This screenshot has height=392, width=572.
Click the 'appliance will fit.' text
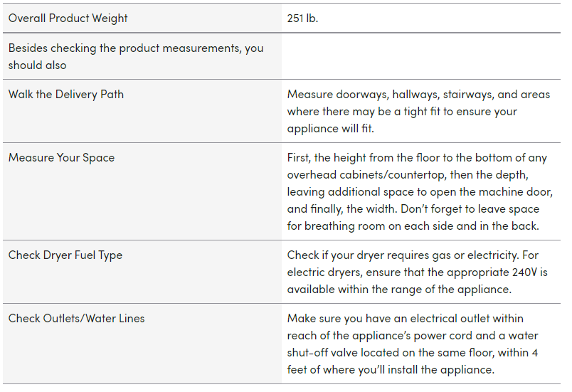click(x=331, y=128)
